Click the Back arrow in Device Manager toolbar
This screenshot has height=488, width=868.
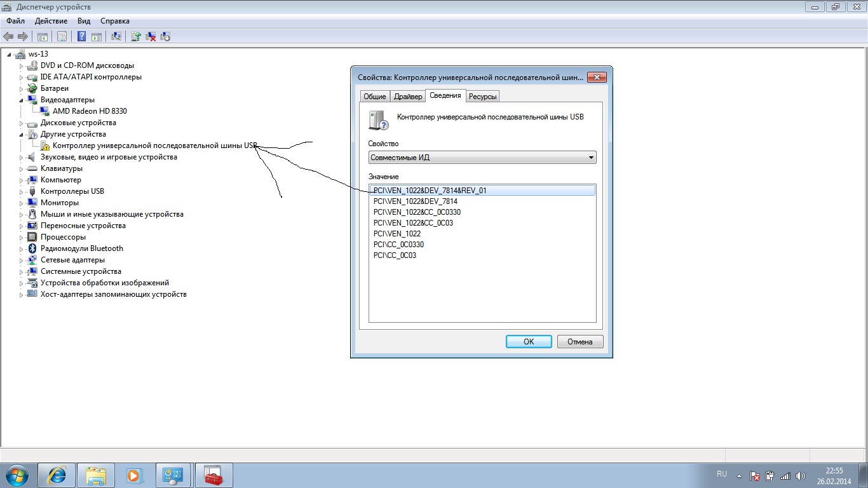(8, 37)
